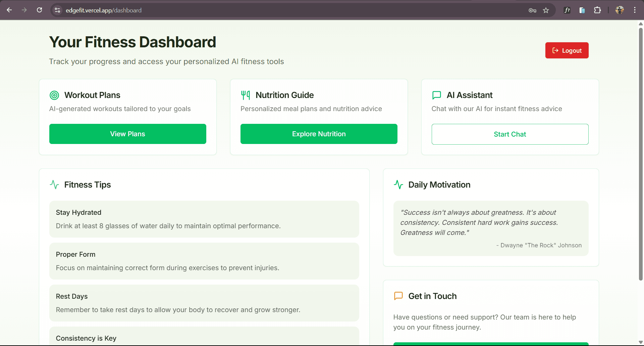Click the Fitness Tips section heading
Screen dimensions: 644x346
[x=88, y=185]
